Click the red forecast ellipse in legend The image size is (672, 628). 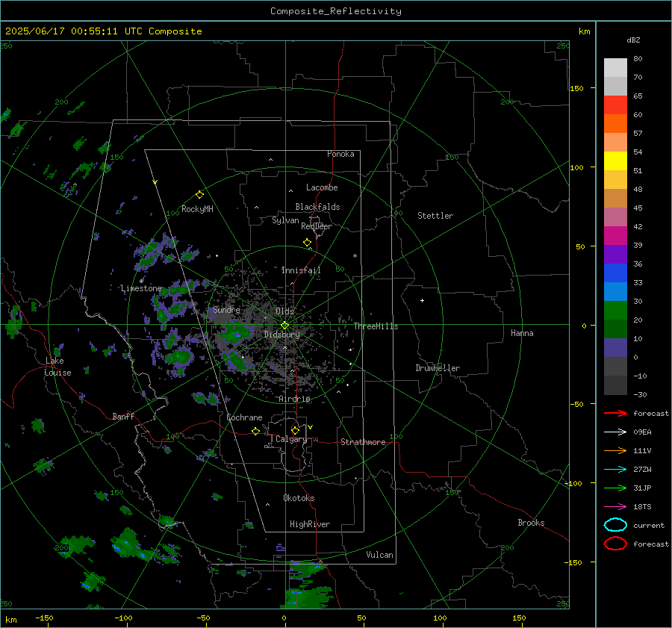click(x=615, y=544)
